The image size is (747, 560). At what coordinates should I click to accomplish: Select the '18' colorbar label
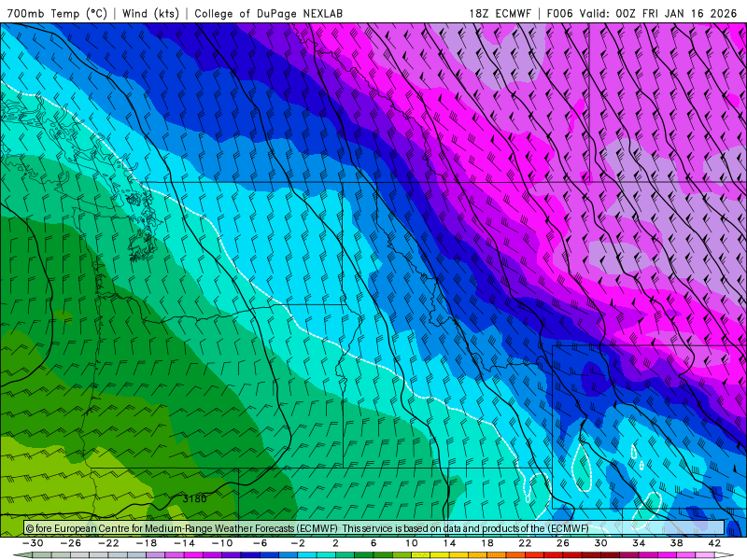(x=487, y=543)
